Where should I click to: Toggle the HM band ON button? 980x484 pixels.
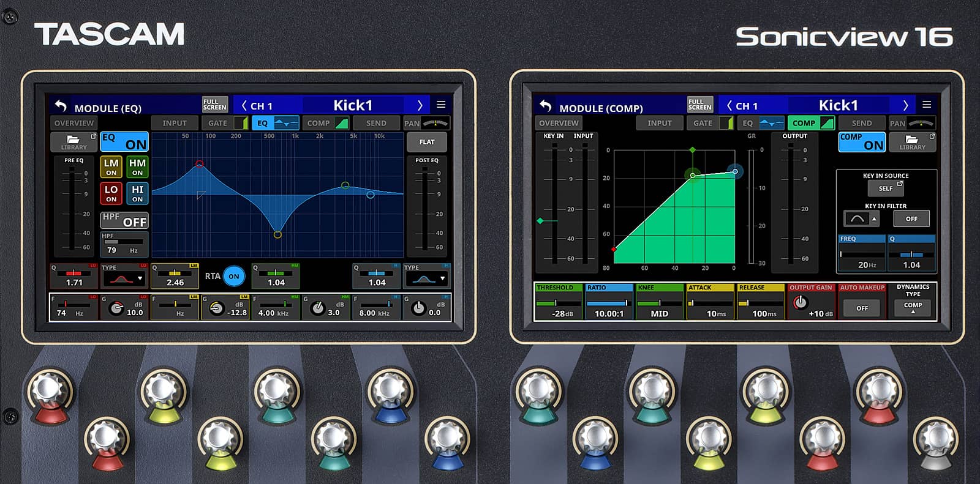pos(137,167)
